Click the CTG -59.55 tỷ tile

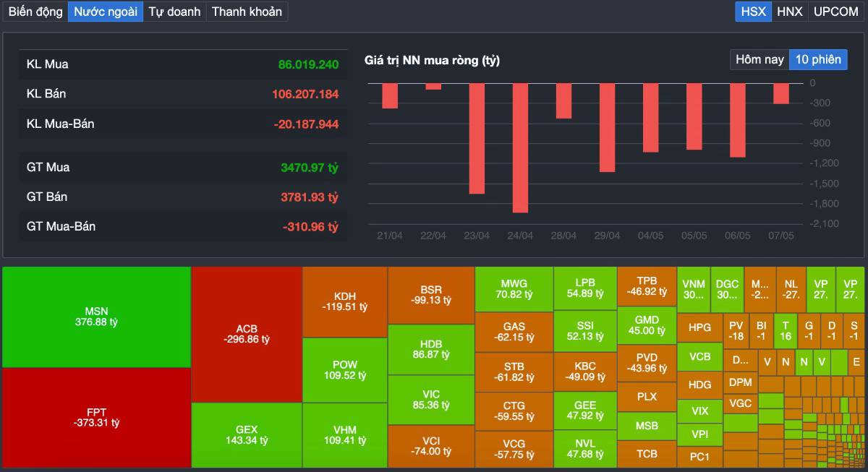coord(514,411)
